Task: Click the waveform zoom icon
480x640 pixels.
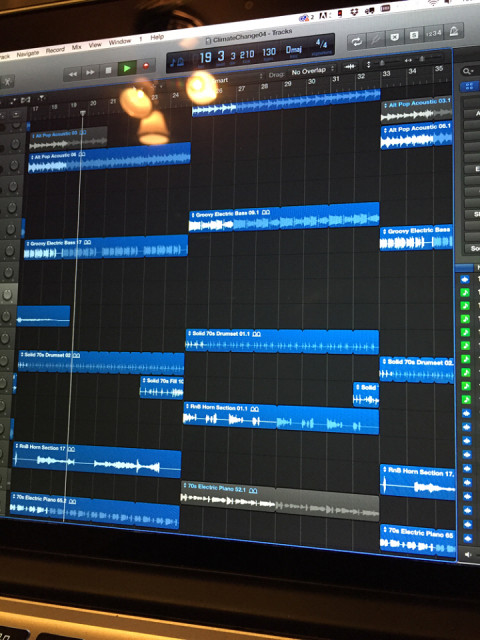Action: point(350,66)
